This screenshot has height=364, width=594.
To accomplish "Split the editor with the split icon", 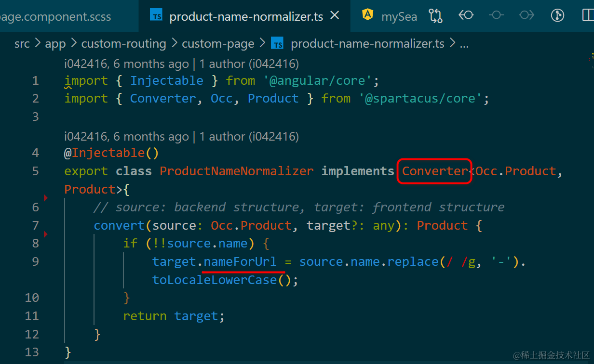I will coord(588,16).
